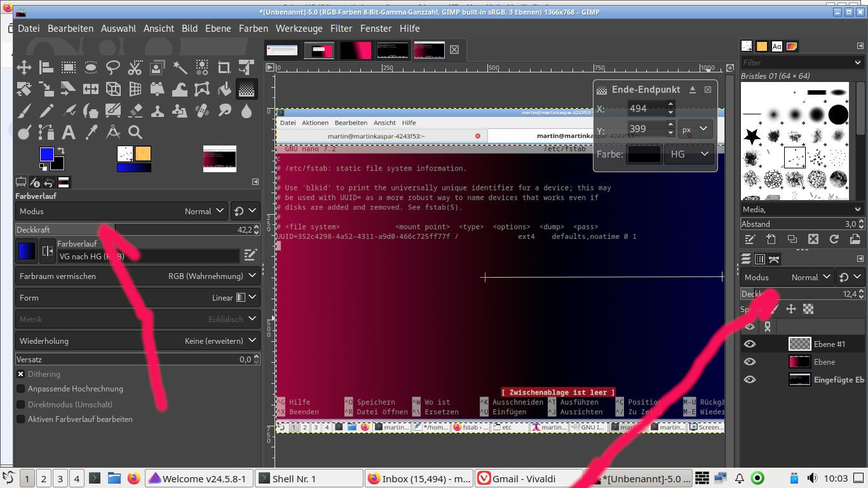Image resolution: width=868 pixels, height=488 pixels.
Task: Select the Zoom magnifier tool
Action: [135, 132]
